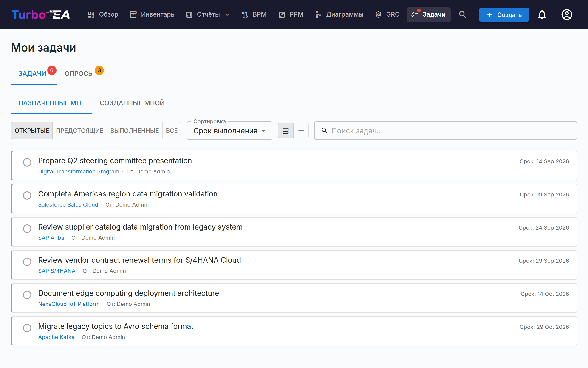This screenshot has width=588, height=368.
Task: Mark Document edge computing deployment architecture done
Action: tap(27, 295)
